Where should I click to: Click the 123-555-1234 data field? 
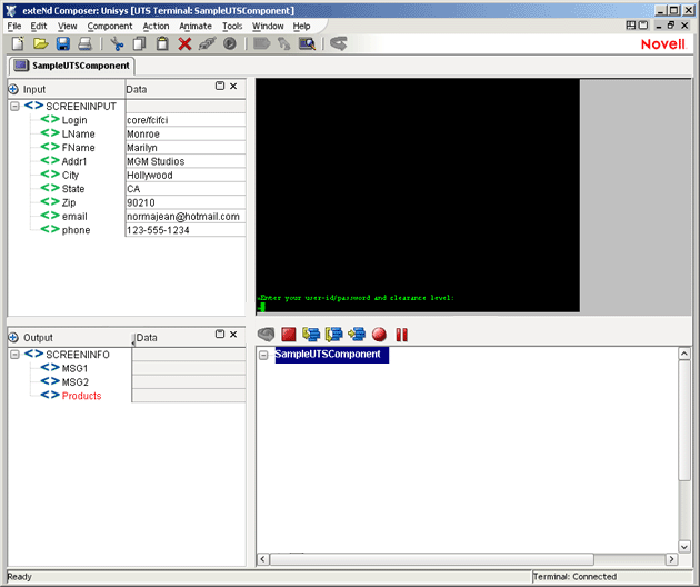[186, 230]
